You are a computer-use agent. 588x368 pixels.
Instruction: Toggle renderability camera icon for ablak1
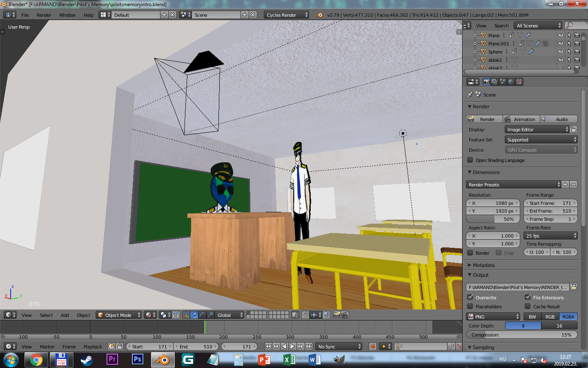pos(577,60)
